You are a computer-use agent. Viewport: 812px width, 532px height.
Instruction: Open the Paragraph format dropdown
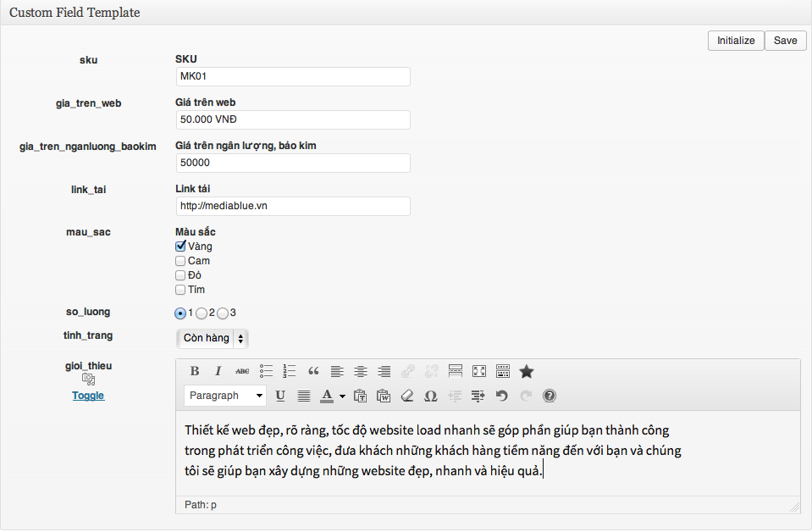(224, 396)
